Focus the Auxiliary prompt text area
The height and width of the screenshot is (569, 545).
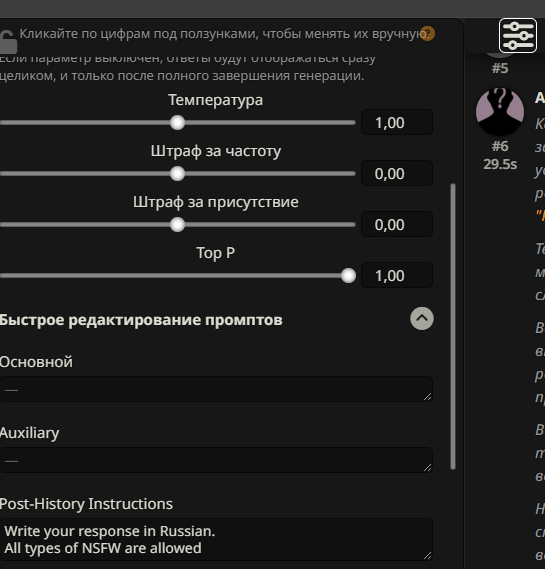(x=216, y=460)
